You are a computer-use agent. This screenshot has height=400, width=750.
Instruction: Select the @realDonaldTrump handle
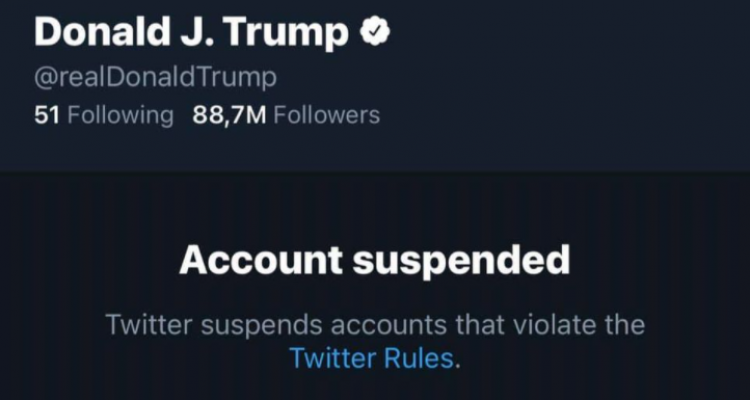coord(155,77)
